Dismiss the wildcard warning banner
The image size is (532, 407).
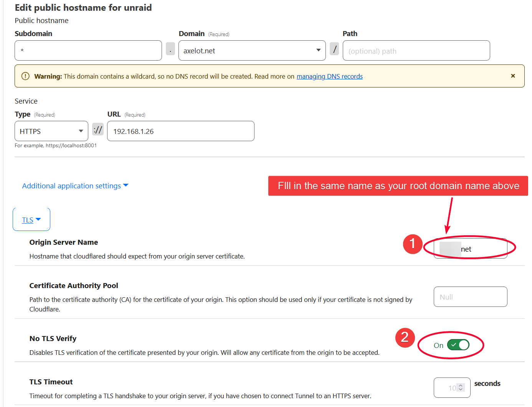[x=513, y=76]
